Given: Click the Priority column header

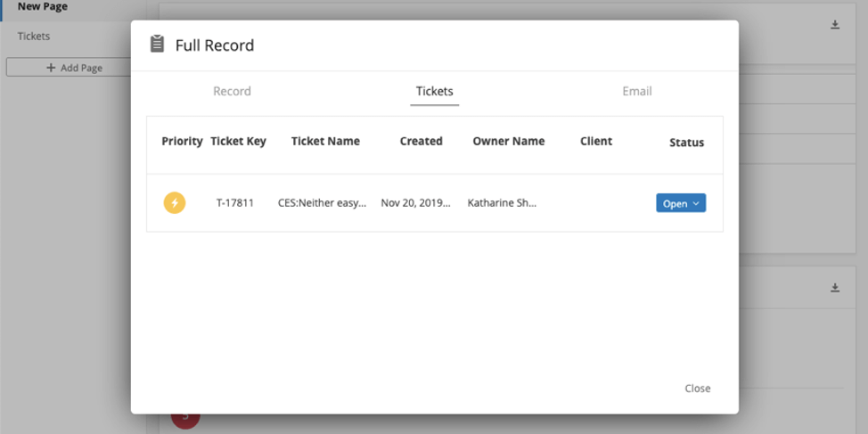Looking at the screenshot, I should click(182, 142).
